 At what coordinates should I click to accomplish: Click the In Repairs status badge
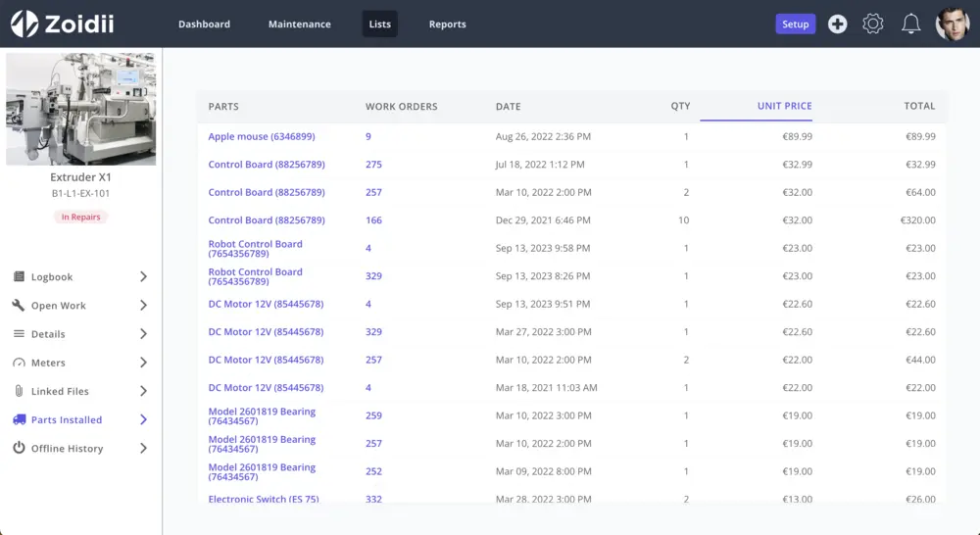coord(80,217)
